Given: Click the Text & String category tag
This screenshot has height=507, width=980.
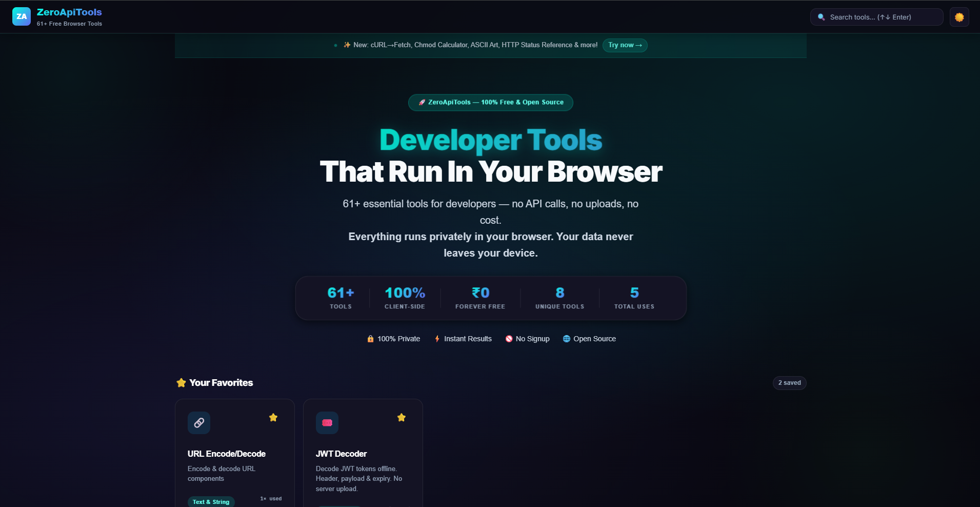Looking at the screenshot, I should pyautogui.click(x=211, y=502).
